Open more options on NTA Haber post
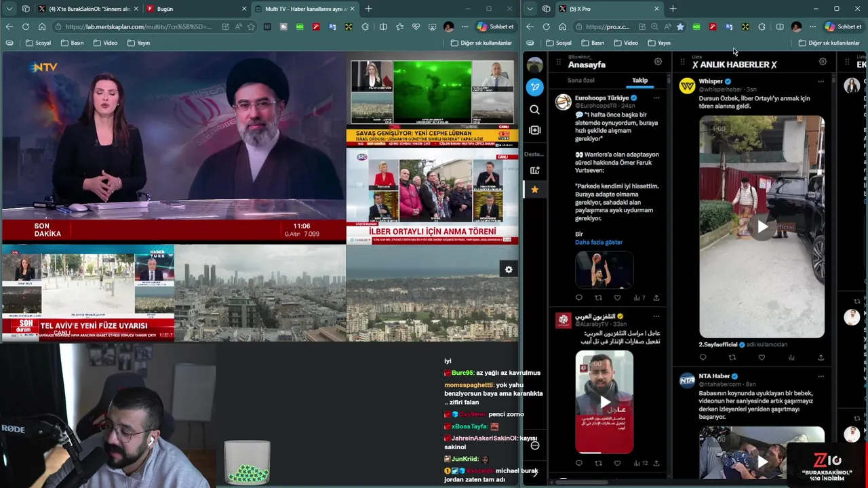 [821, 376]
